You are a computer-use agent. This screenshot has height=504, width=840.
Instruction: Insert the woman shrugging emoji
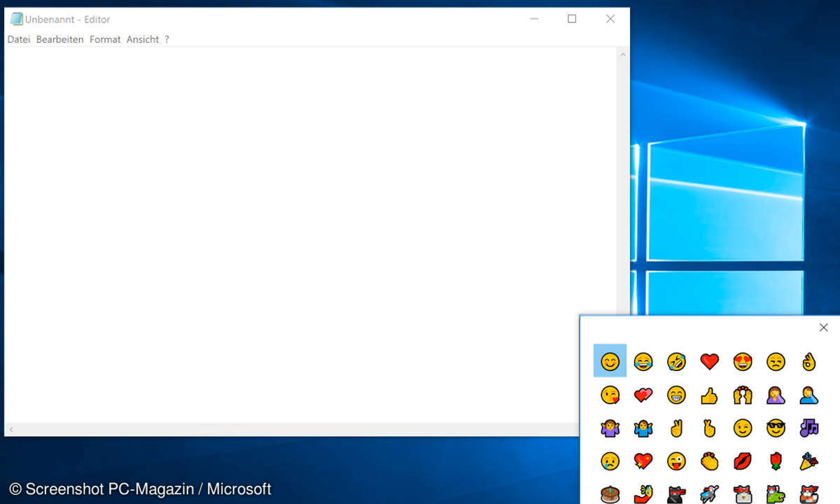pyautogui.click(x=610, y=428)
